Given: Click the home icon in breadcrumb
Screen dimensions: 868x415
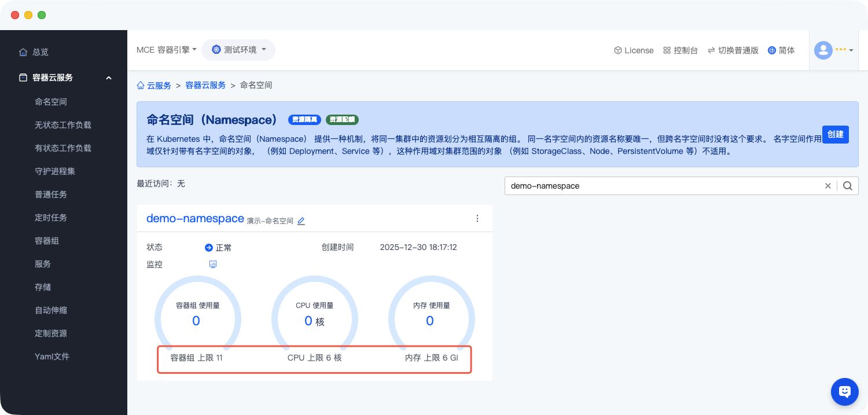Looking at the screenshot, I should [x=141, y=86].
